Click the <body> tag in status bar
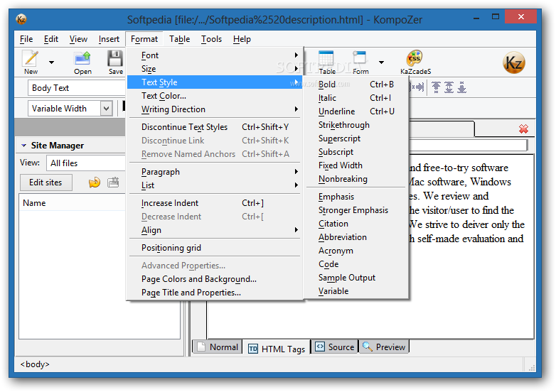 pyautogui.click(x=35, y=364)
